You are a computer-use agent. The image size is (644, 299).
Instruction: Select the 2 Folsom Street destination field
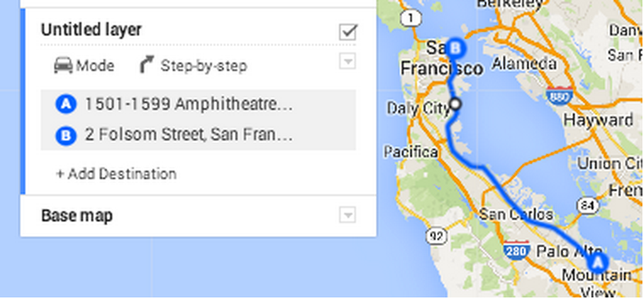[198, 135]
